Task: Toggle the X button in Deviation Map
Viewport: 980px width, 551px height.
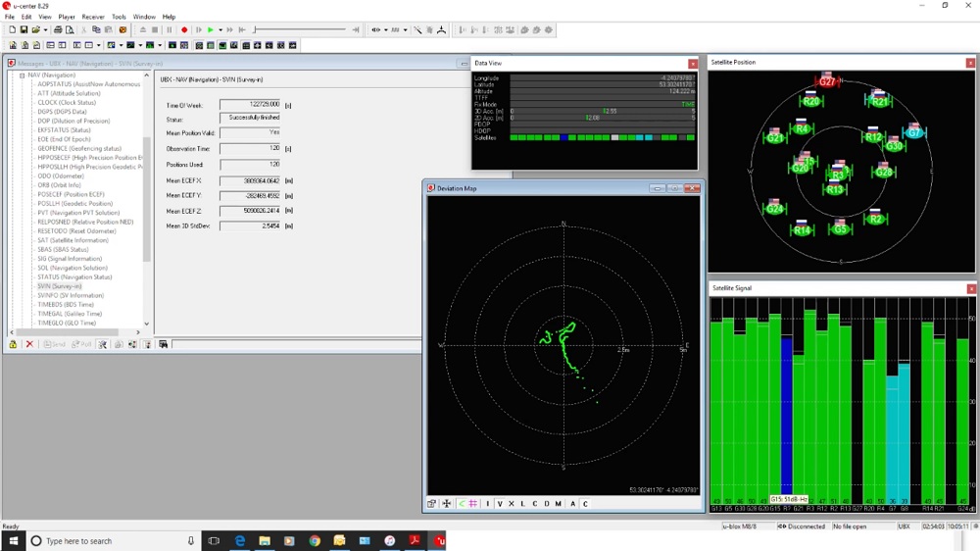Action: pyautogui.click(x=512, y=504)
